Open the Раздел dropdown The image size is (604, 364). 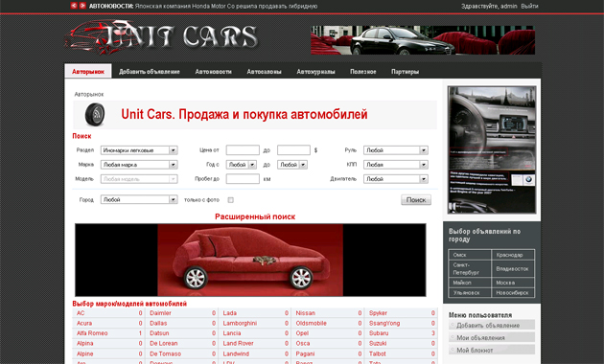tap(139, 150)
